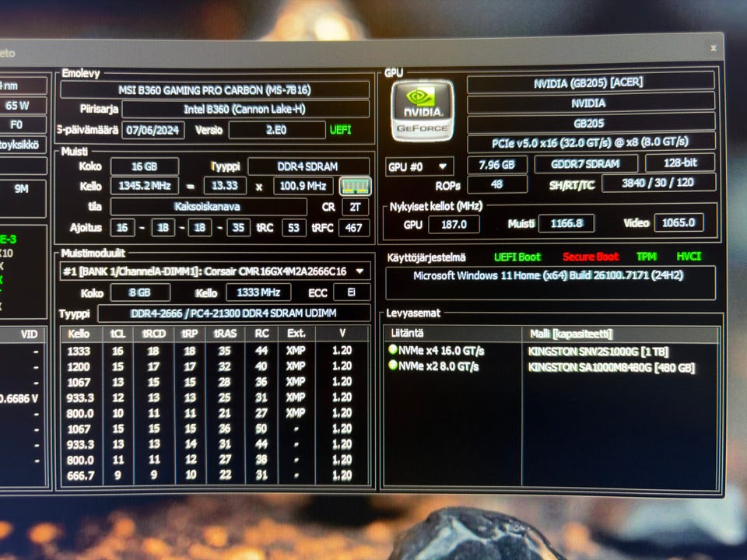Click module type DDR4-2666 / PC4-21300 field
This screenshot has height=560, width=747.
pyautogui.click(x=233, y=313)
